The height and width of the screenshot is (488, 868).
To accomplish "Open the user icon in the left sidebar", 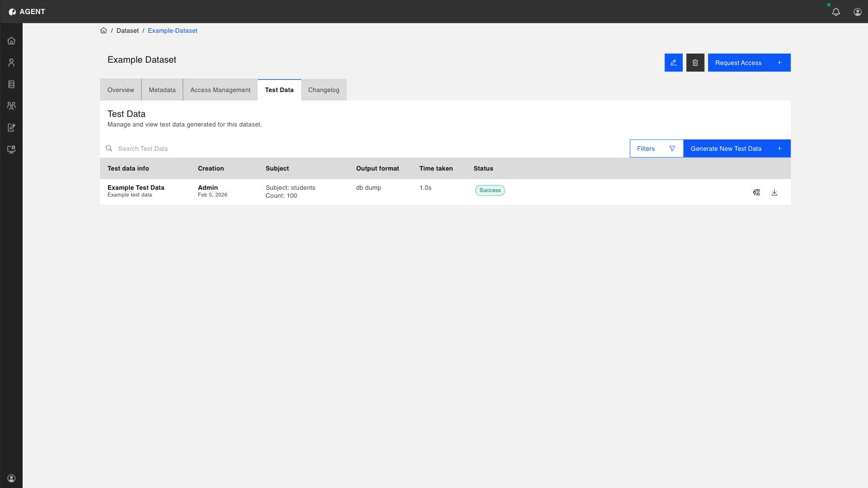I will pyautogui.click(x=11, y=63).
